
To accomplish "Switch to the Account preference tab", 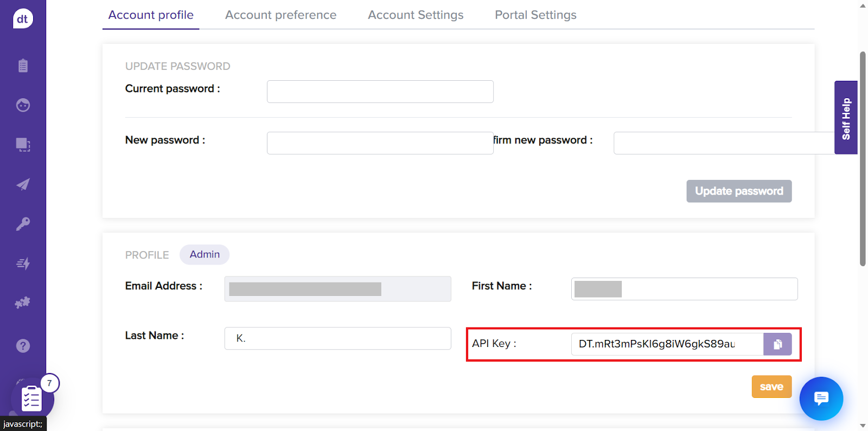I will 280,15.
